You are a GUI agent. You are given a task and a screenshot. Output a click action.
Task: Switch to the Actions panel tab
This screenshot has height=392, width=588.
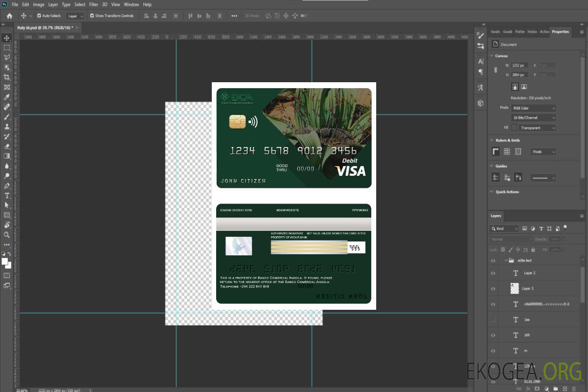click(544, 32)
